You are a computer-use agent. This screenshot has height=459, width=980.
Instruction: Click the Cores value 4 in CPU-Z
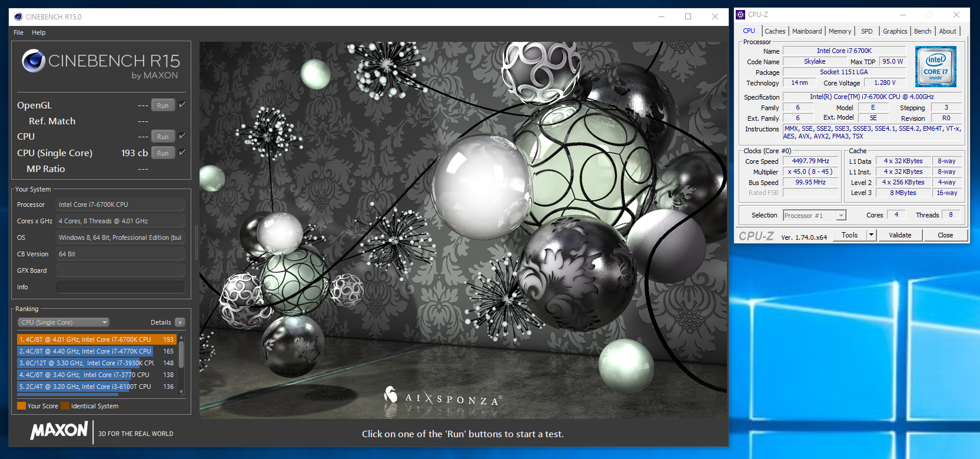[896, 214]
